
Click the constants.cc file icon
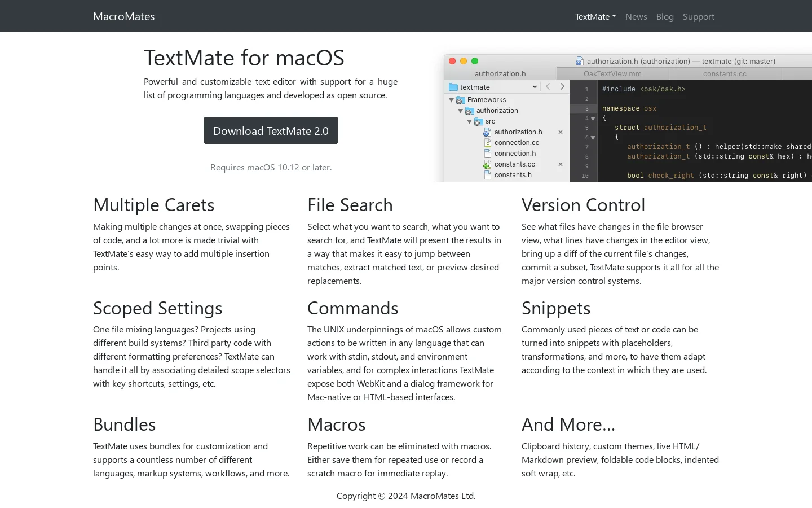[487, 164]
